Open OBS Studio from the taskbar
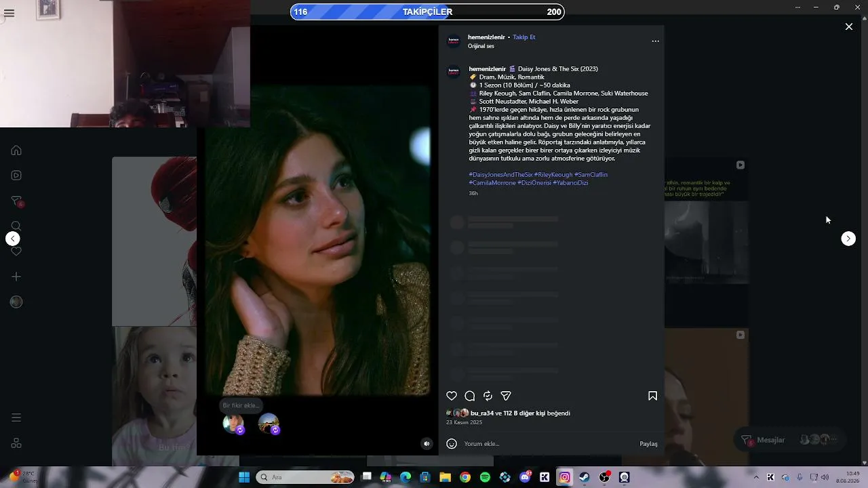This screenshot has height=488, width=868. 604,477
